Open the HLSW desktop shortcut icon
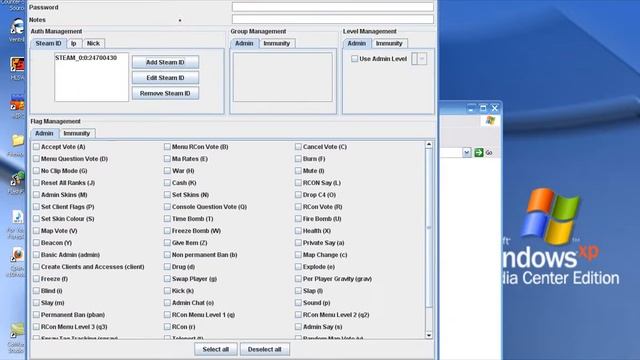This screenshot has width=640, height=360. 17,65
